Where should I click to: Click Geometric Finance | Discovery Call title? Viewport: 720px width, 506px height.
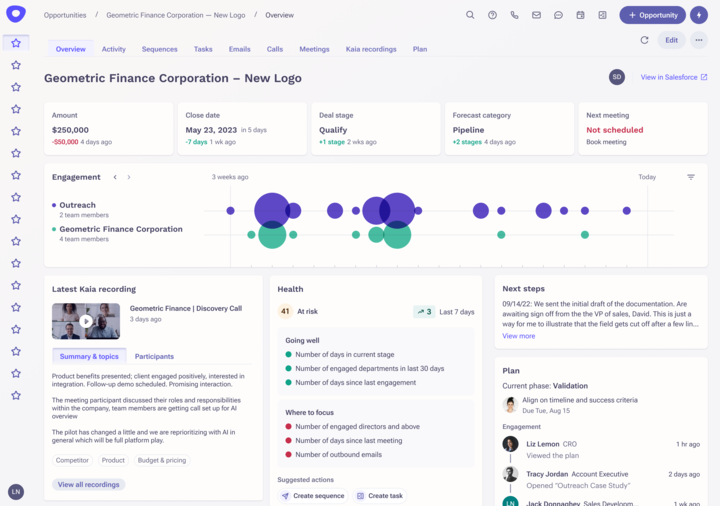[186, 309]
